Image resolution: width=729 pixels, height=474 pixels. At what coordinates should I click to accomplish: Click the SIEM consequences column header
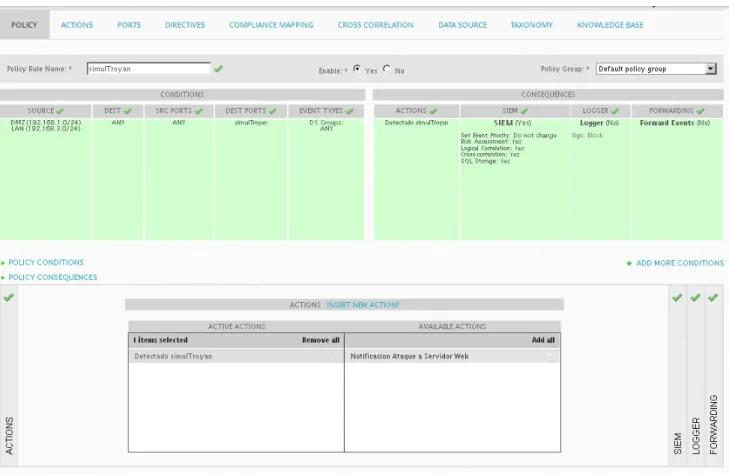point(515,111)
